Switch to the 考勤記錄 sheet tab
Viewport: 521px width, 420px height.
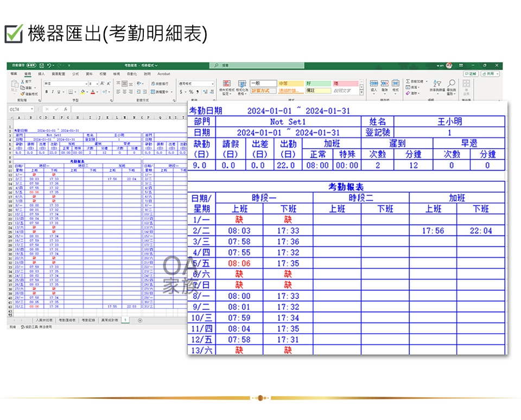88,320
